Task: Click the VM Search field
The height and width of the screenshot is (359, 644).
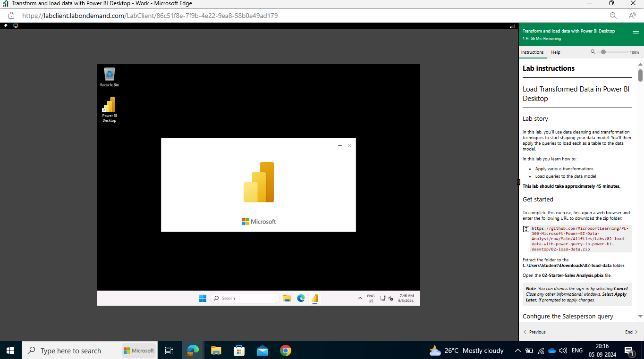Action: [x=246, y=298]
